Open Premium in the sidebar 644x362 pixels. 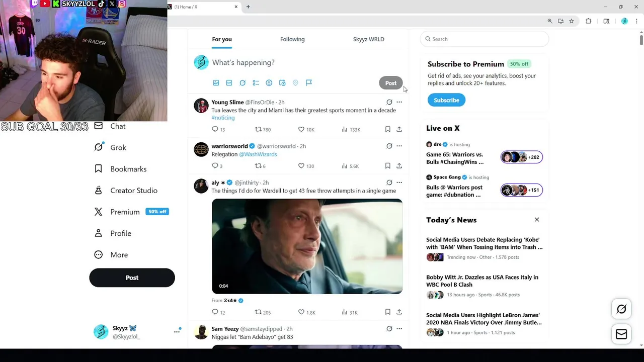point(131,212)
